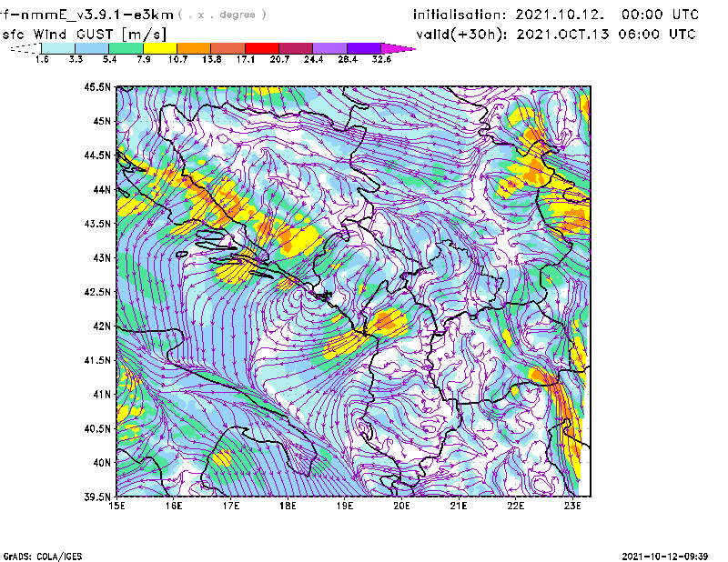Click the '15E' longitude label
The image size is (728, 562).
point(116,506)
